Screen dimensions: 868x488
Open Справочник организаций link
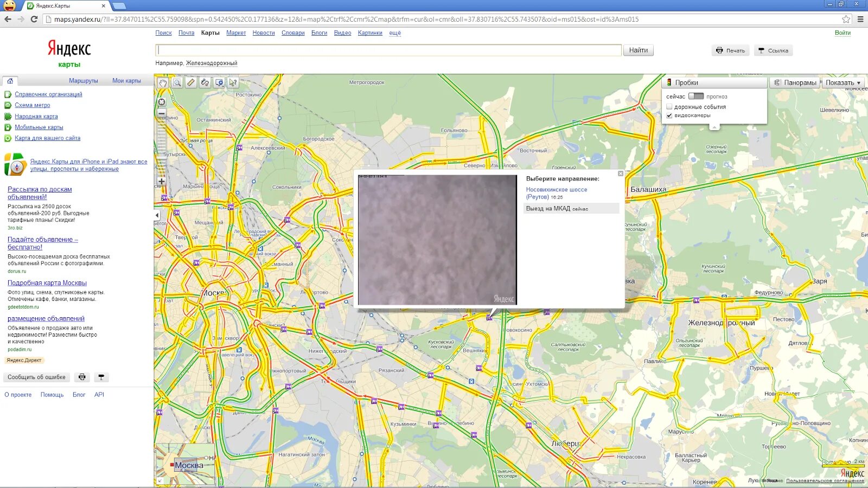click(48, 94)
